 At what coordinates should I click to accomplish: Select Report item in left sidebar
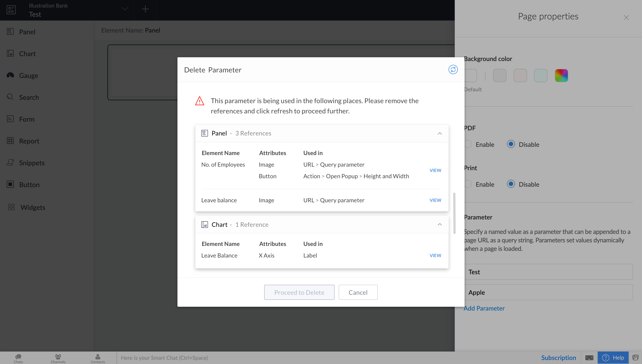click(x=29, y=141)
